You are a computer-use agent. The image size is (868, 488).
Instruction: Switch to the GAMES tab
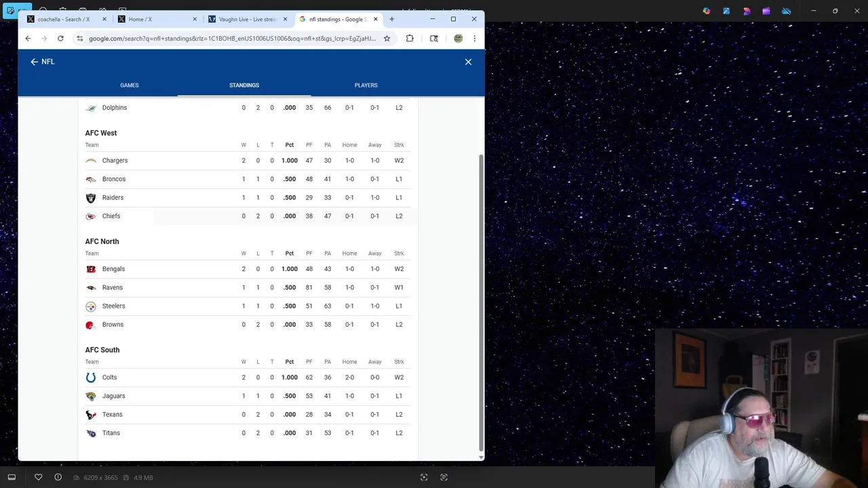tap(130, 85)
